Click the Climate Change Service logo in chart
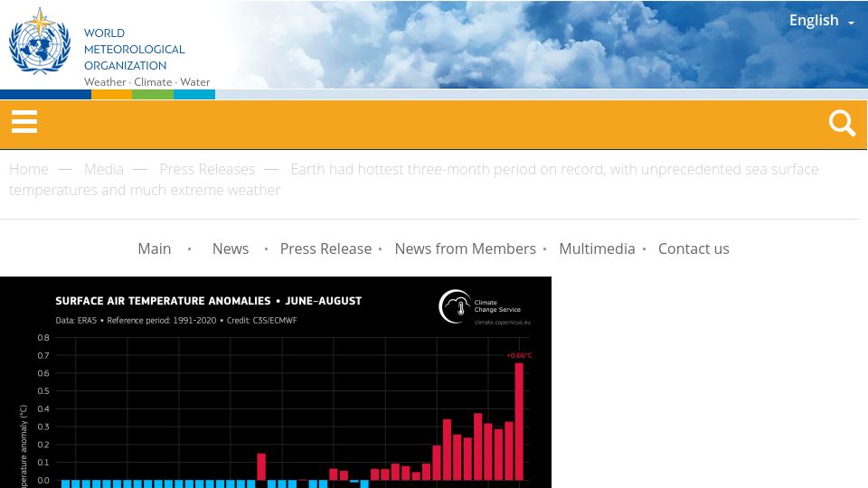Viewport: 868px width, 488px height. point(485,307)
